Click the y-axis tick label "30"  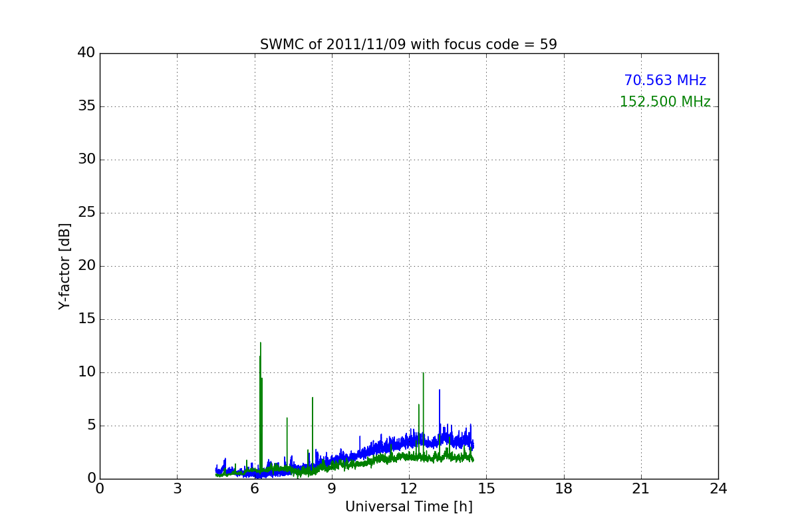tap(86, 160)
